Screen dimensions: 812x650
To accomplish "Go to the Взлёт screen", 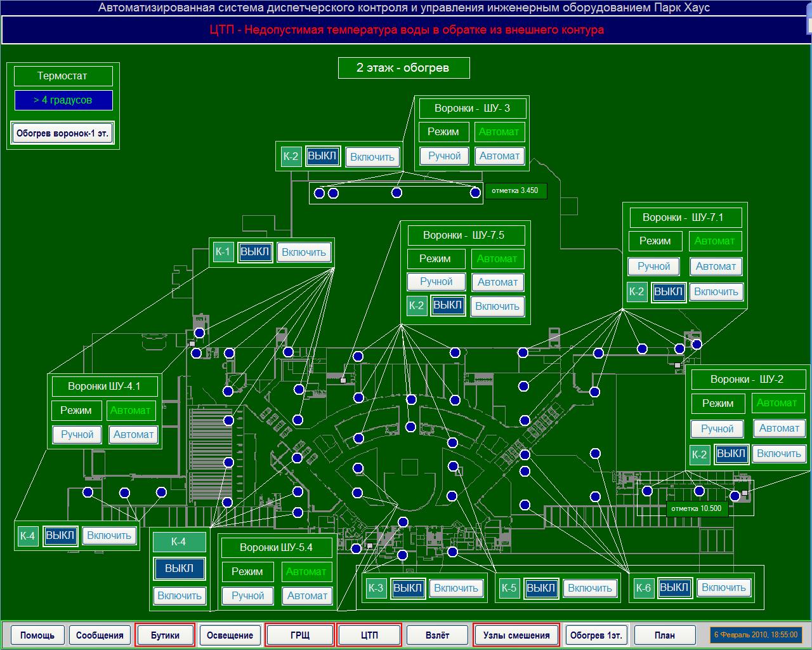I will [x=437, y=635].
